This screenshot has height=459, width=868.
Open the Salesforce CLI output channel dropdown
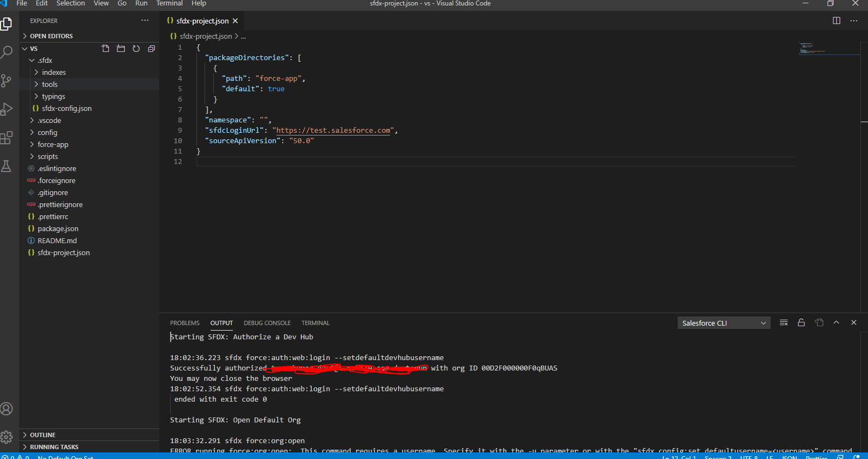(x=724, y=323)
